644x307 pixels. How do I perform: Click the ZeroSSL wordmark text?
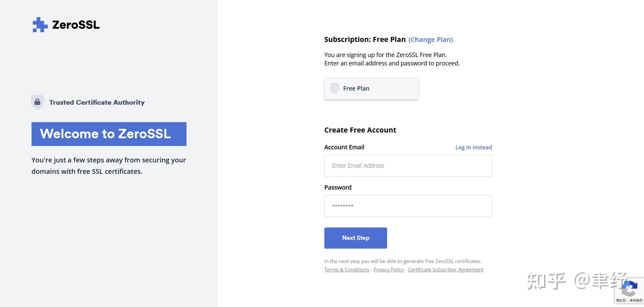click(x=76, y=25)
